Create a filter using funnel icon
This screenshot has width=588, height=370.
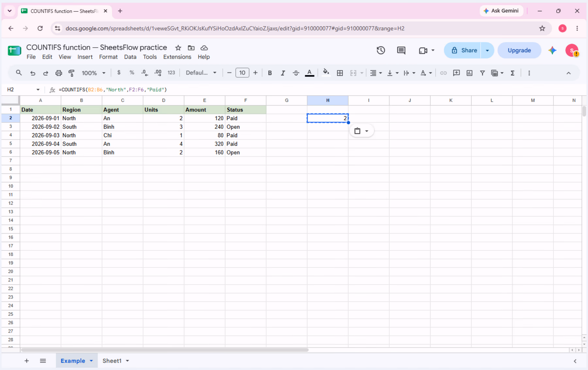pyautogui.click(x=482, y=73)
